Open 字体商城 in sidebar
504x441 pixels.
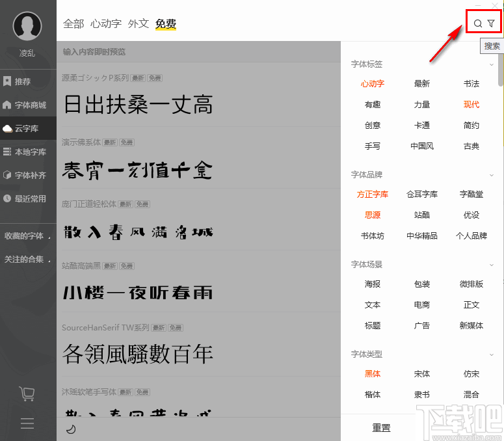pos(28,105)
